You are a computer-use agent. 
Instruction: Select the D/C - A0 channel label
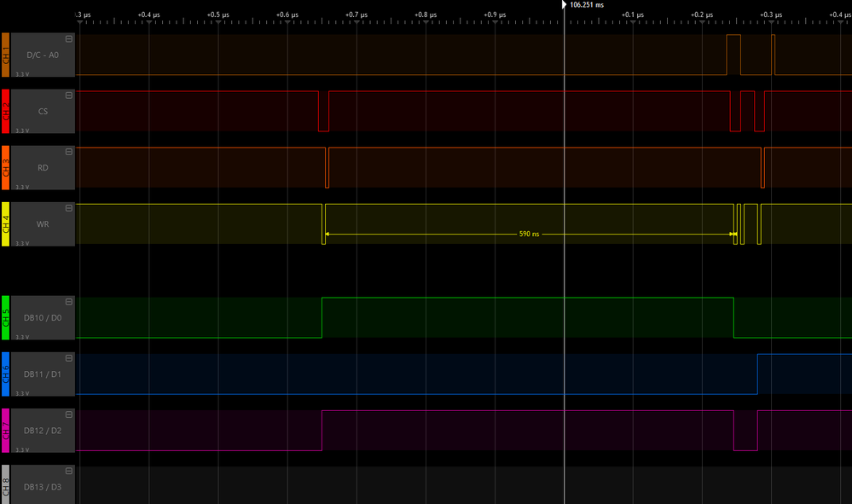[43, 55]
